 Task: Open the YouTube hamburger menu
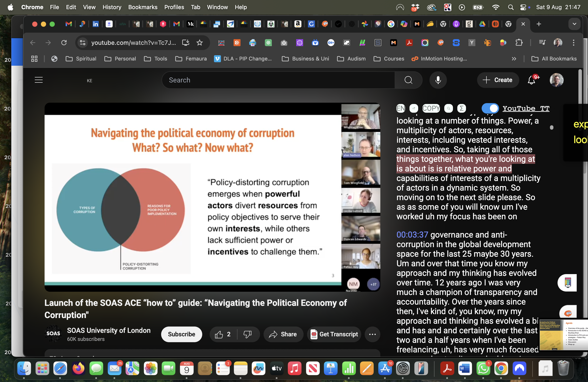point(39,80)
